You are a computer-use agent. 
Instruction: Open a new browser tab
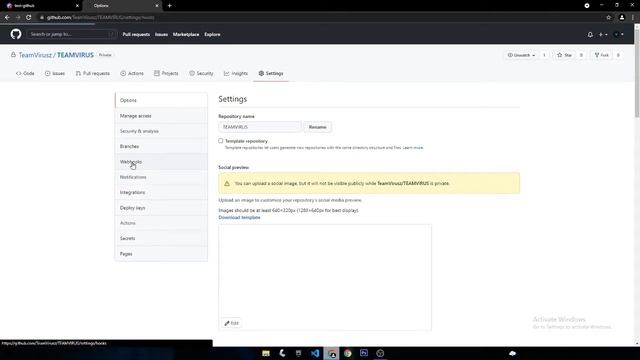[x=169, y=6]
